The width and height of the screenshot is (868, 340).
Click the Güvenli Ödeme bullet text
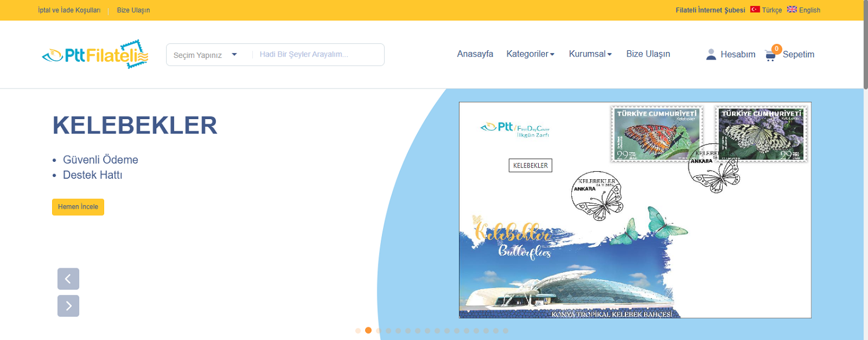click(101, 160)
